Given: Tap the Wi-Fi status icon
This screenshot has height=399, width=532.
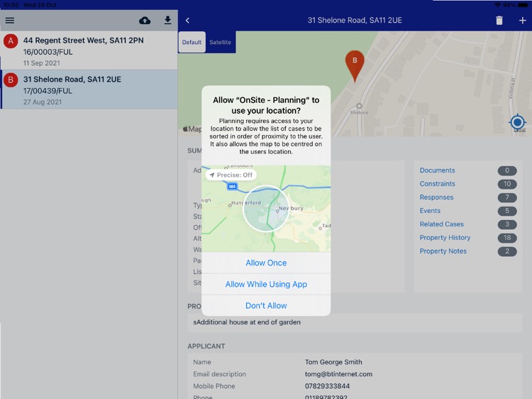Looking at the screenshot, I should coord(497,5).
